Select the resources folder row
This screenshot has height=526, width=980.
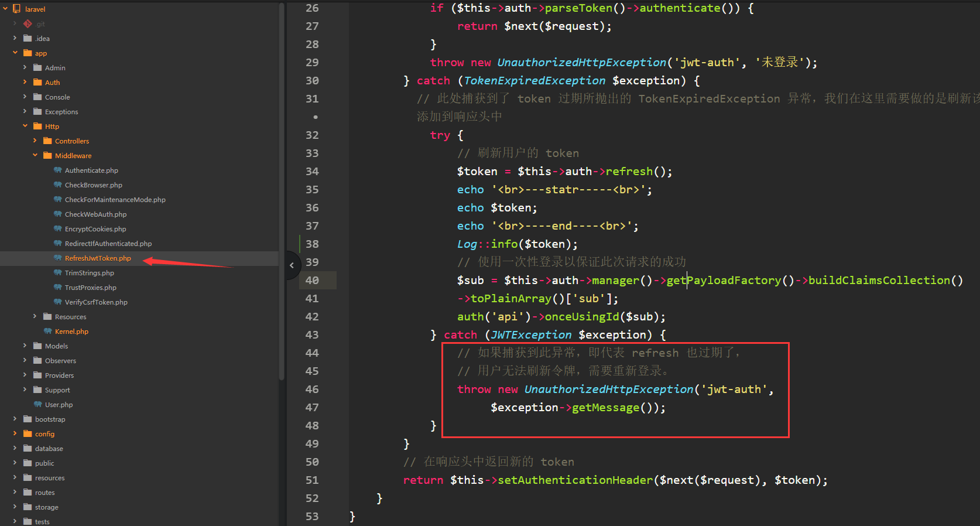coord(139,478)
